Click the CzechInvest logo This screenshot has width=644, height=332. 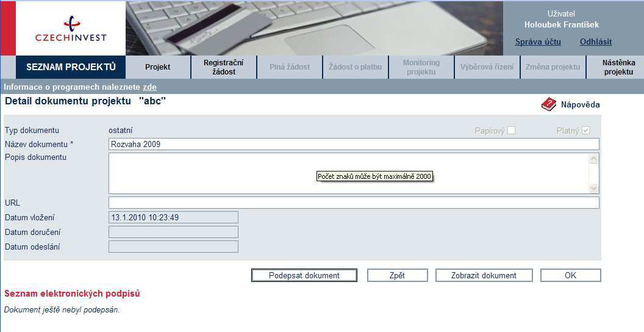coord(71,29)
